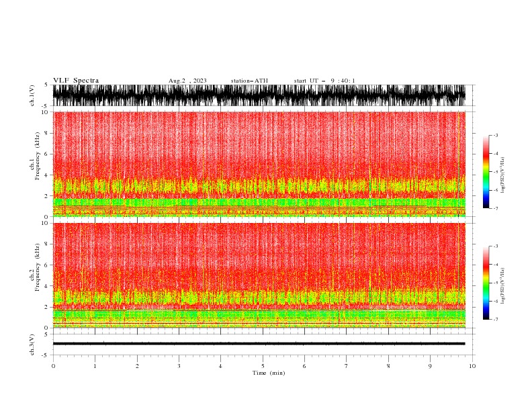The image size is (532, 411).
Task: Click the time axis tick label "1"
Action: 95,366
